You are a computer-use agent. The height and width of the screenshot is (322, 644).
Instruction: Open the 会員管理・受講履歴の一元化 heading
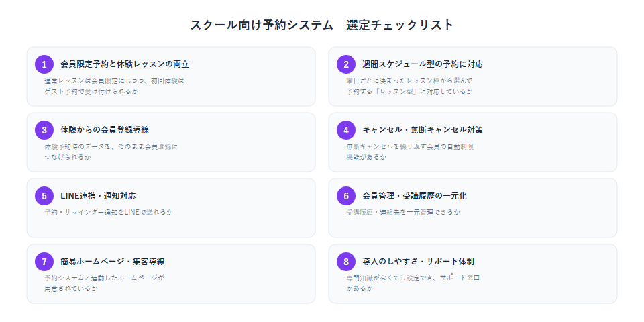tap(415, 196)
